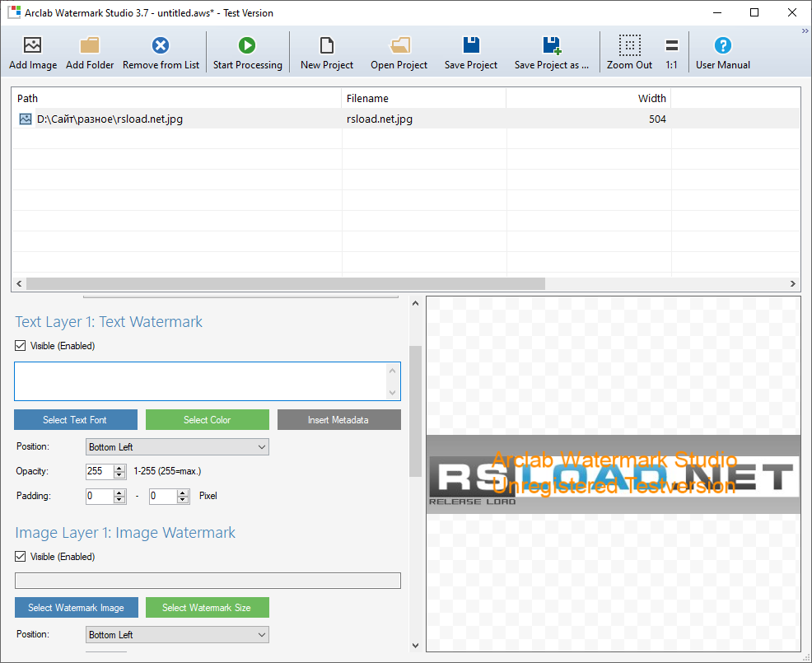
Task: Maximize the Arclab Watermark Studio window
Action: pyautogui.click(x=754, y=12)
